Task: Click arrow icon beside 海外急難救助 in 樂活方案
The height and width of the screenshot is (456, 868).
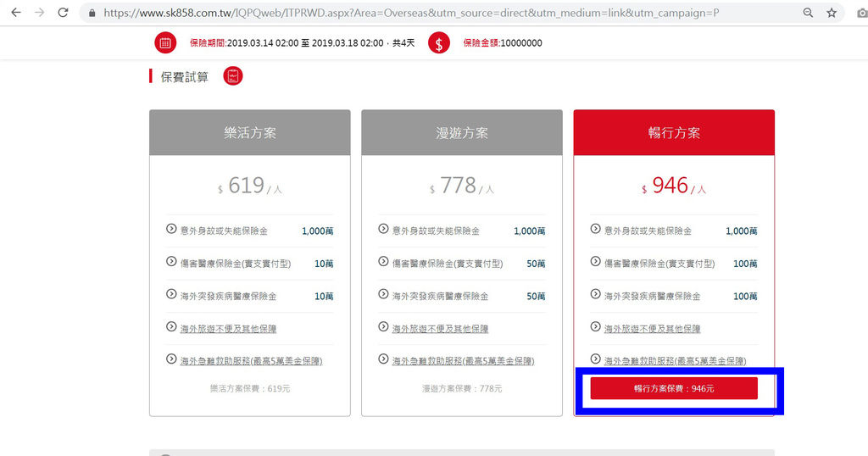Action: click(x=171, y=359)
